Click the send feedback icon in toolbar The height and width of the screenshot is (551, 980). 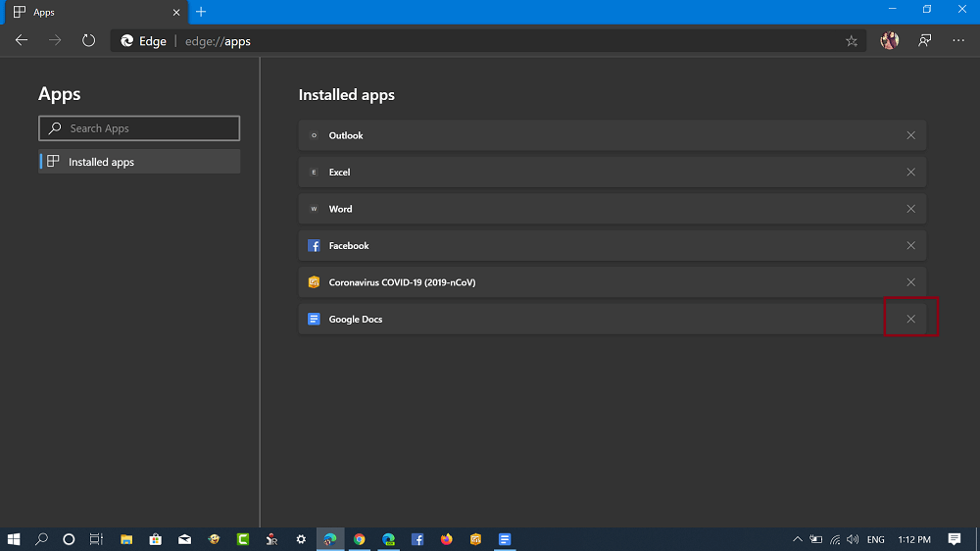coord(925,40)
